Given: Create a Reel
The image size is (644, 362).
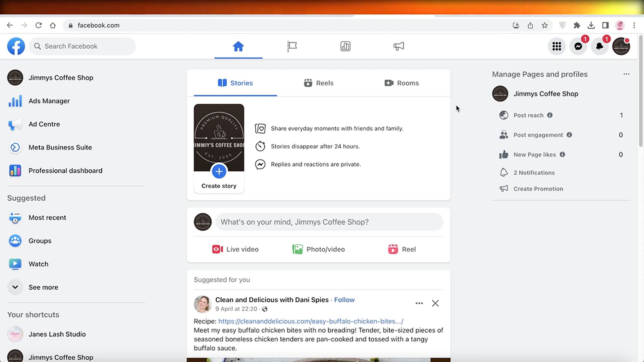Looking at the screenshot, I should 402,249.
